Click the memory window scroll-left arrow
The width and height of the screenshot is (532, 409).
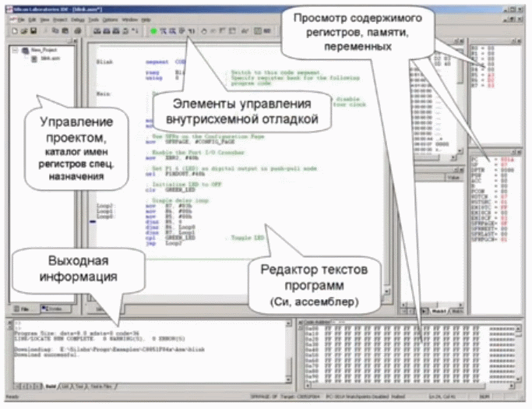click(x=308, y=386)
